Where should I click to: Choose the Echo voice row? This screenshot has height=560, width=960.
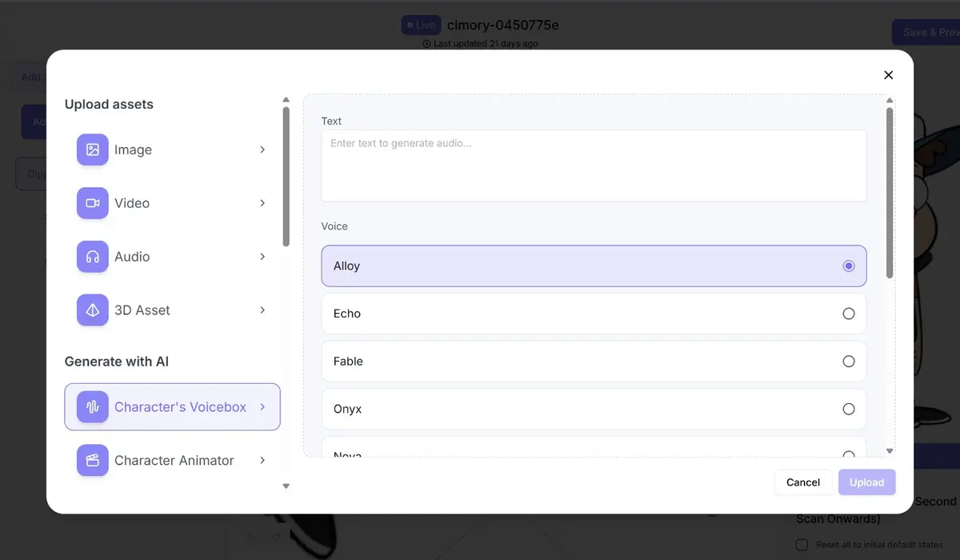coord(594,314)
